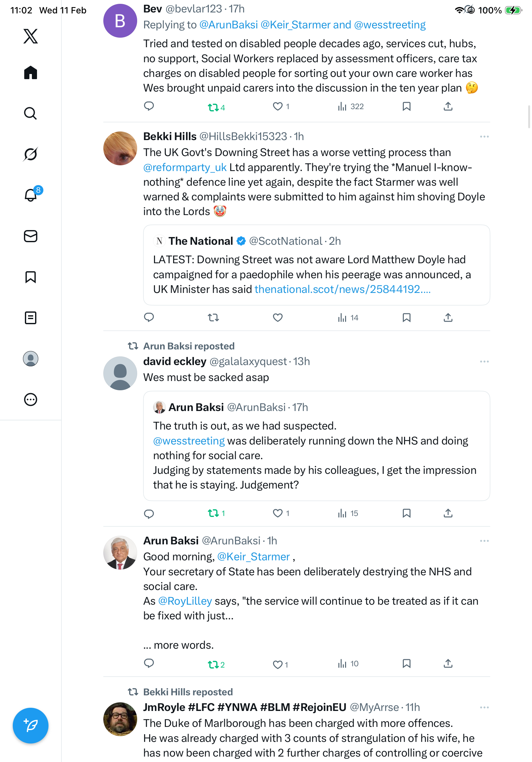Open more options on Arun Baksi's post
The width and height of the screenshot is (532, 762).
pyautogui.click(x=484, y=541)
